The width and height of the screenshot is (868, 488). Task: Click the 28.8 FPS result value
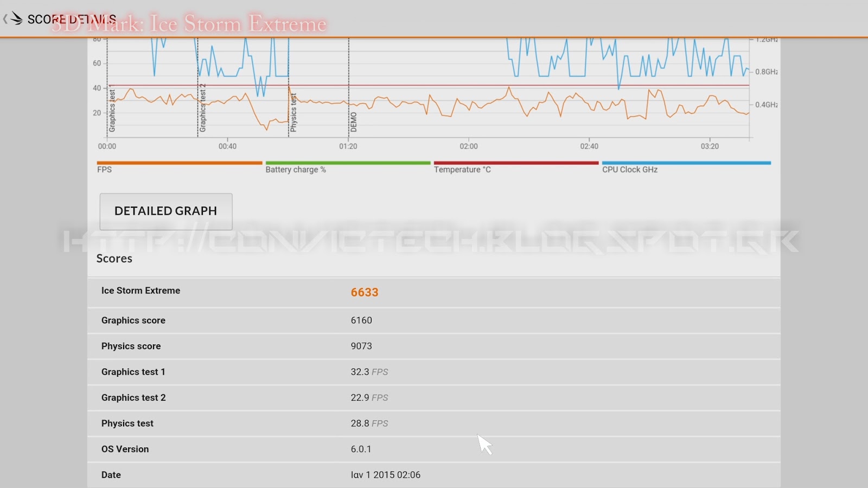tap(369, 423)
